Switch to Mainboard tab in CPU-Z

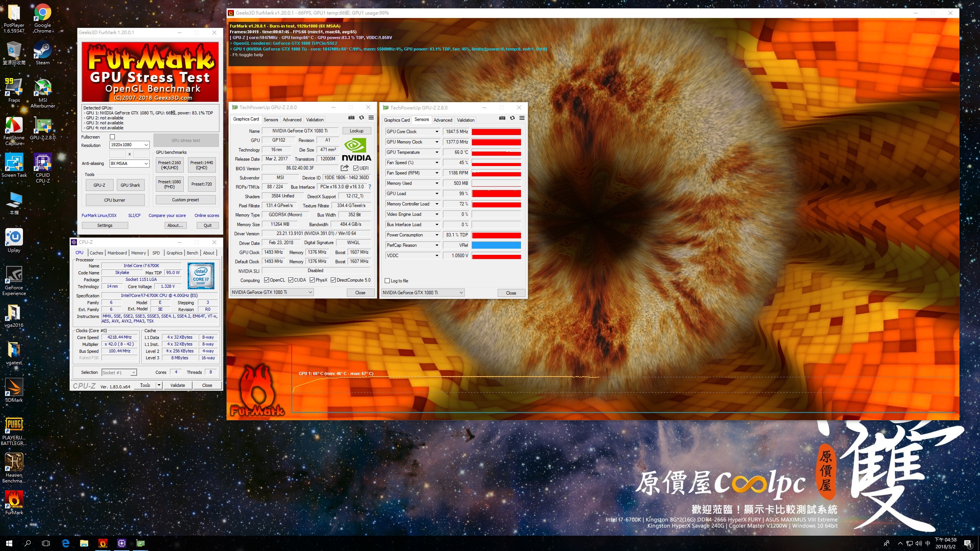(117, 253)
